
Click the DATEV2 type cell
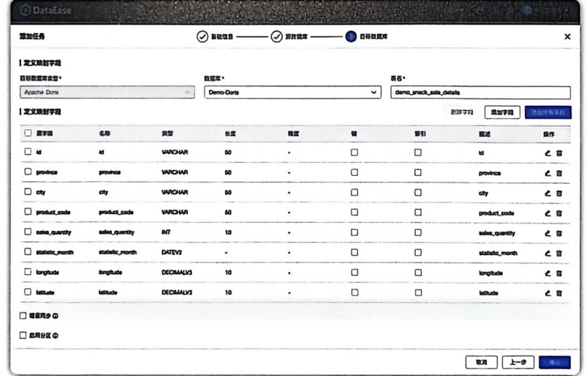tap(172, 252)
